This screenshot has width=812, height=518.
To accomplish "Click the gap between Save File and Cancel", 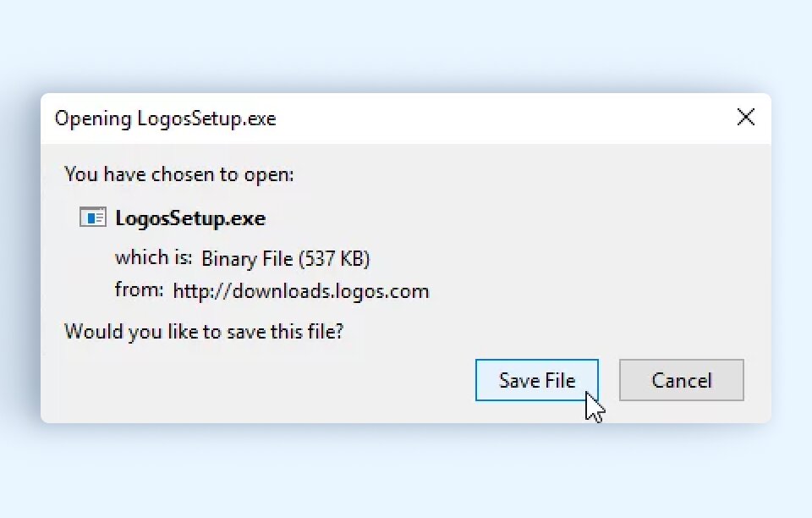I will tap(609, 380).
